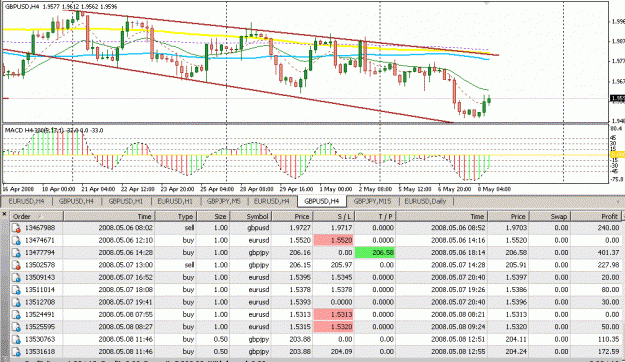
Task: Select the red S/L cell in order 13474671
Action: click(x=334, y=240)
